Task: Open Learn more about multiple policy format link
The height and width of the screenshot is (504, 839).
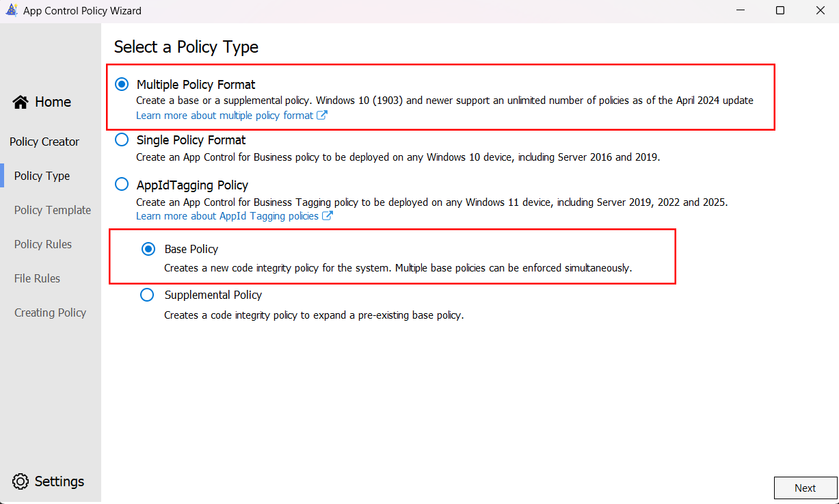Action: click(x=224, y=116)
